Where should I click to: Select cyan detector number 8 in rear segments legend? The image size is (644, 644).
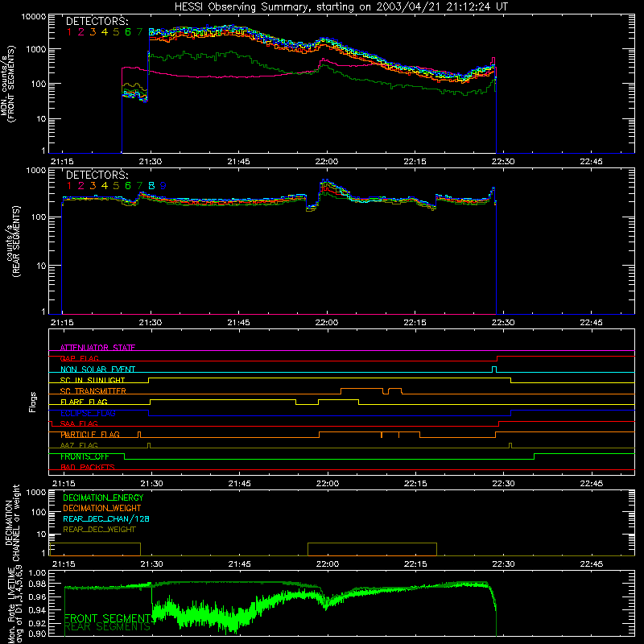click(x=151, y=186)
